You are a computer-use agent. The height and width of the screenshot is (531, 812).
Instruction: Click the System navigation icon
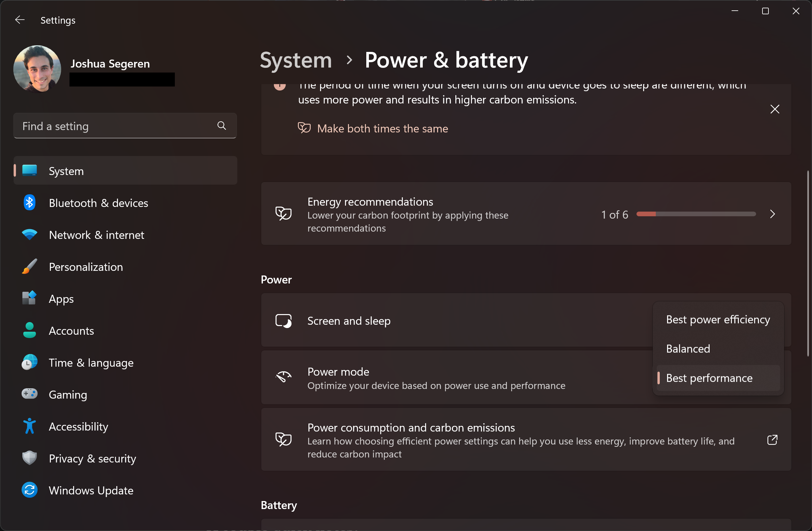click(29, 171)
